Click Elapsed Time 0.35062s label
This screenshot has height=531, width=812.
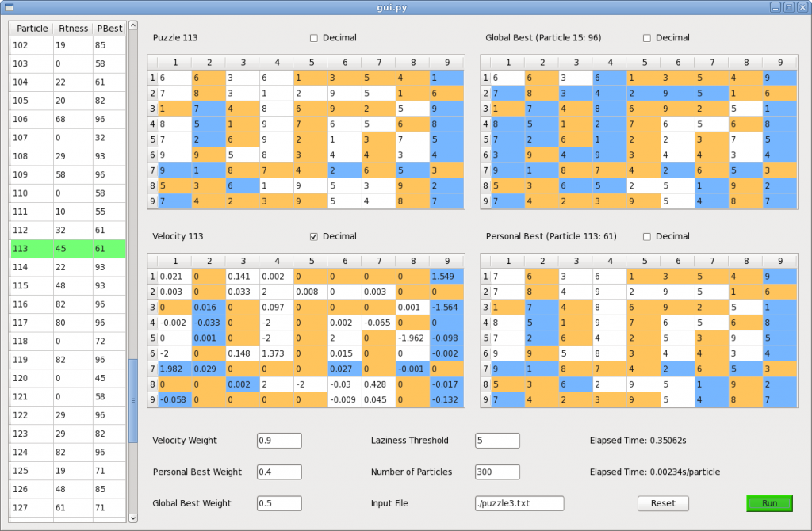coord(638,441)
